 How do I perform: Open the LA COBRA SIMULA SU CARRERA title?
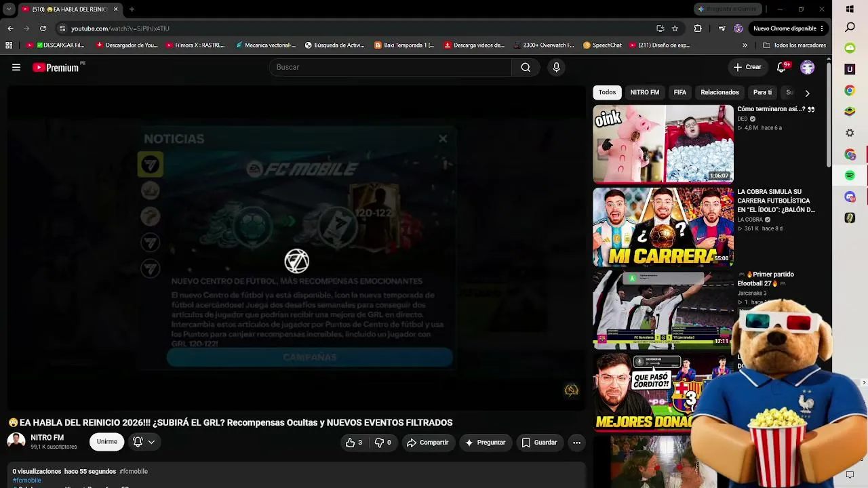[x=776, y=201]
